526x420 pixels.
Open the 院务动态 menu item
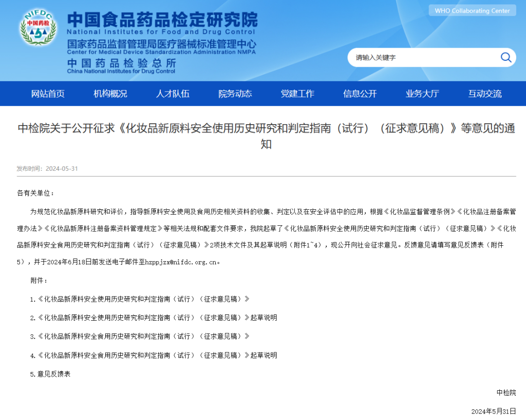235,93
